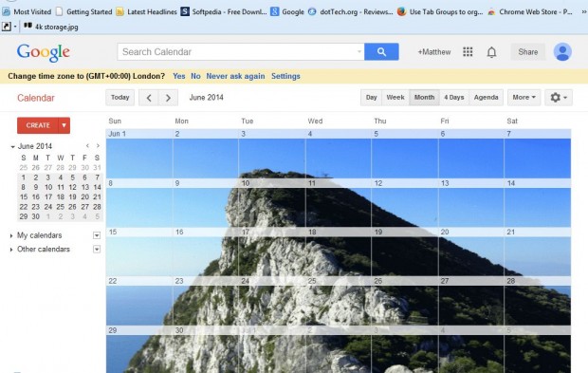
Task: Click the blue search magnifier button
Action: [381, 52]
